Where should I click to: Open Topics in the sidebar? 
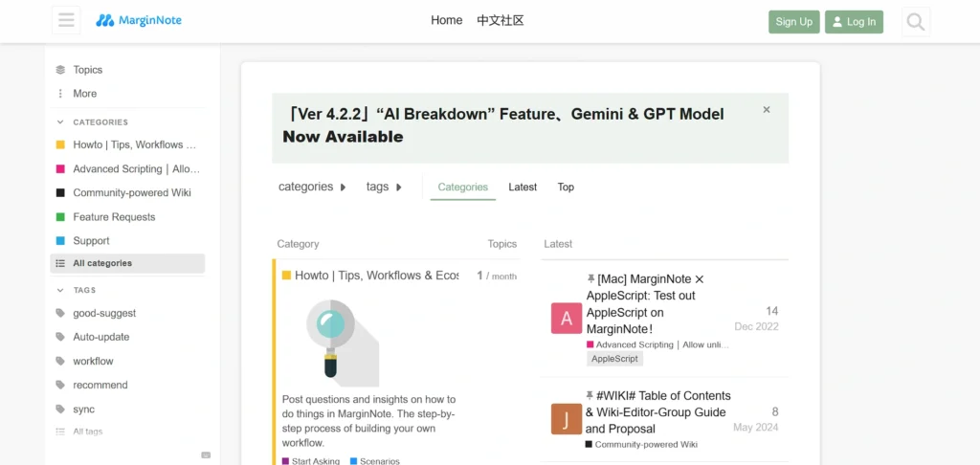(x=87, y=70)
